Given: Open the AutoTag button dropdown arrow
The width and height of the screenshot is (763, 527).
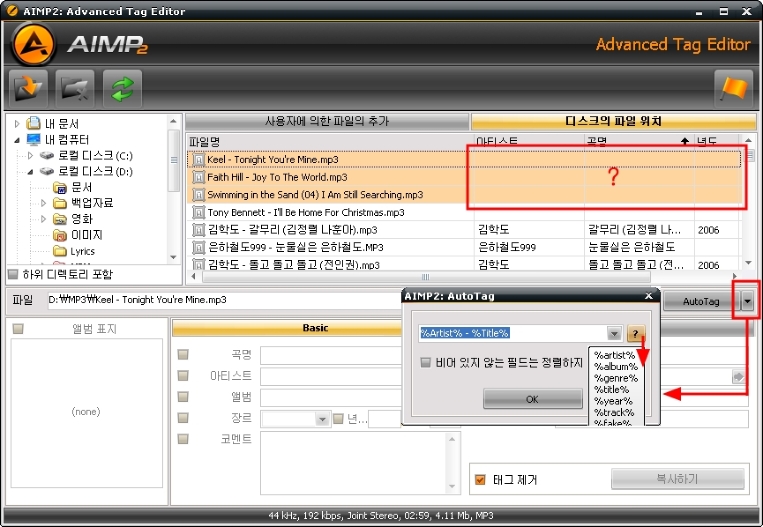Looking at the screenshot, I should (747, 301).
